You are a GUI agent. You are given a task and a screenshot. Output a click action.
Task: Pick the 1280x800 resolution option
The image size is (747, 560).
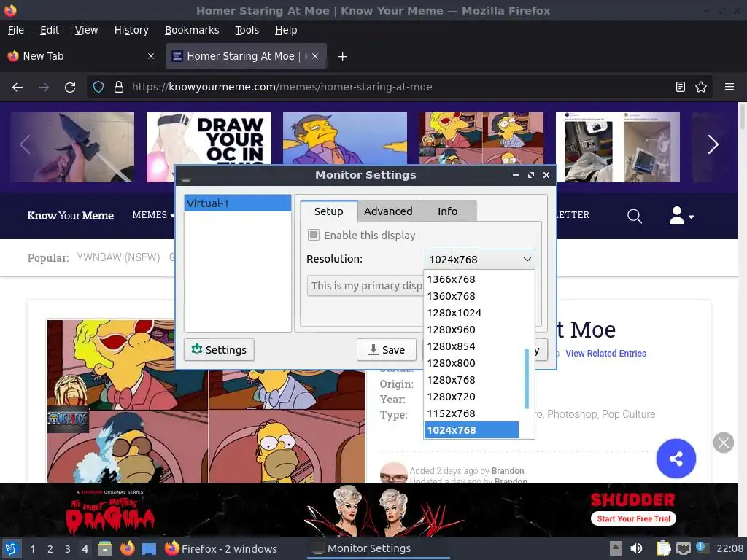(471, 363)
